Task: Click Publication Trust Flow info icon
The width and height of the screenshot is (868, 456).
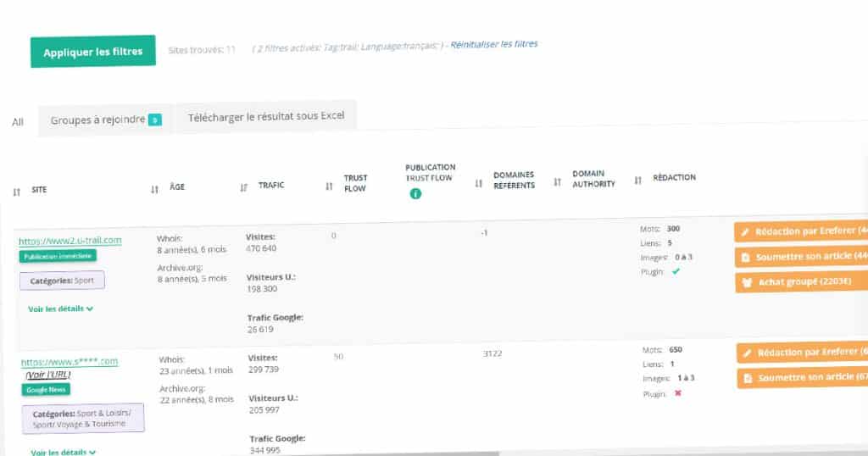Action: tap(415, 194)
